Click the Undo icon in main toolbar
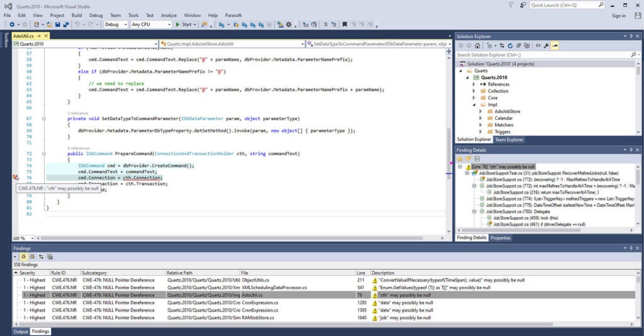 [77, 24]
